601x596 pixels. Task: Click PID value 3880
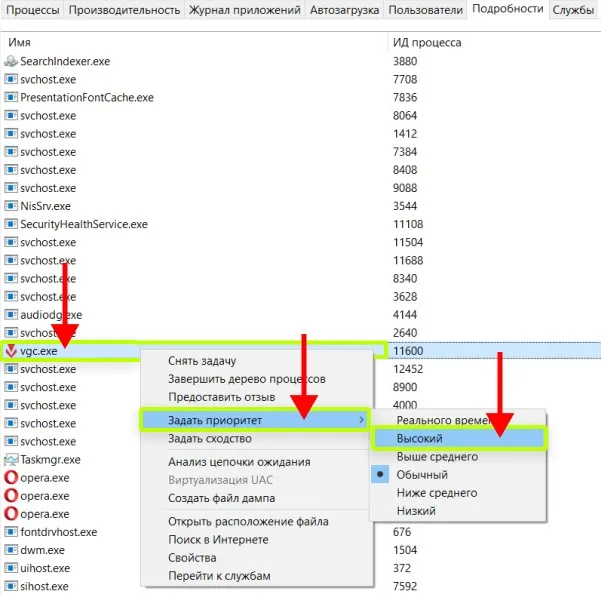tap(405, 61)
